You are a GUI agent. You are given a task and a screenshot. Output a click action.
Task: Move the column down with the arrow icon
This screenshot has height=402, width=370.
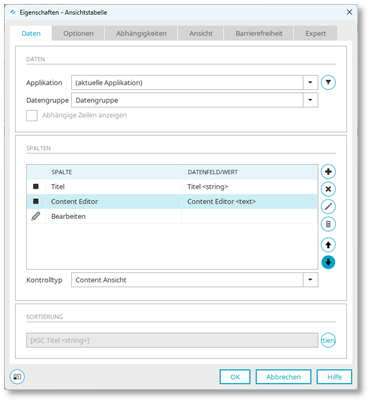click(328, 262)
